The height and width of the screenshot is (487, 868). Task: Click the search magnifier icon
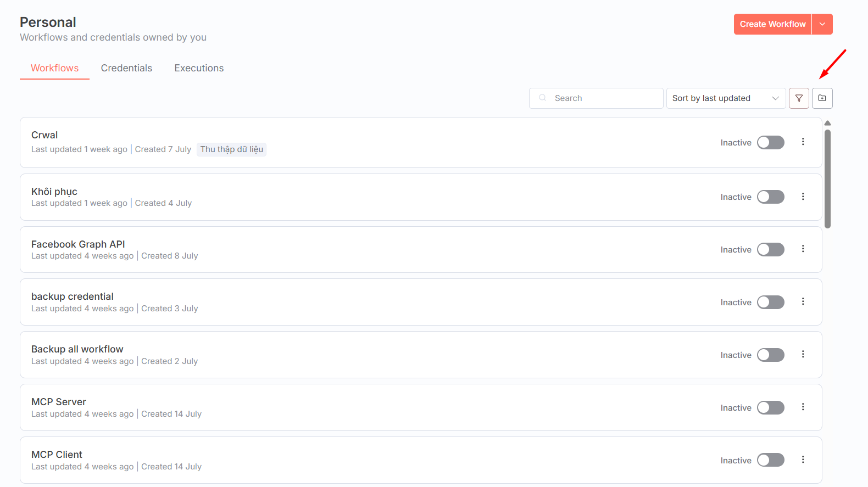(x=542, y=98)
